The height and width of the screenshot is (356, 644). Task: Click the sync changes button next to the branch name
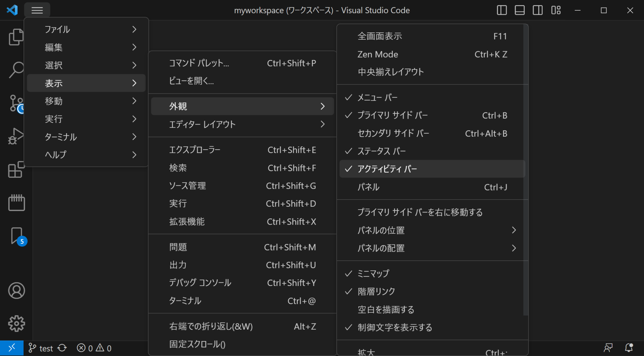pos(62,348)
